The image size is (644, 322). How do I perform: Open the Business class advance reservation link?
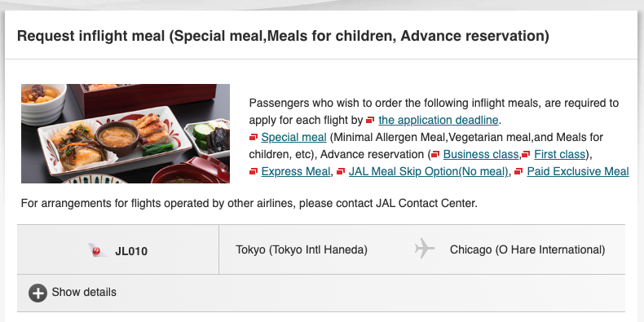[x=481, y=154]
